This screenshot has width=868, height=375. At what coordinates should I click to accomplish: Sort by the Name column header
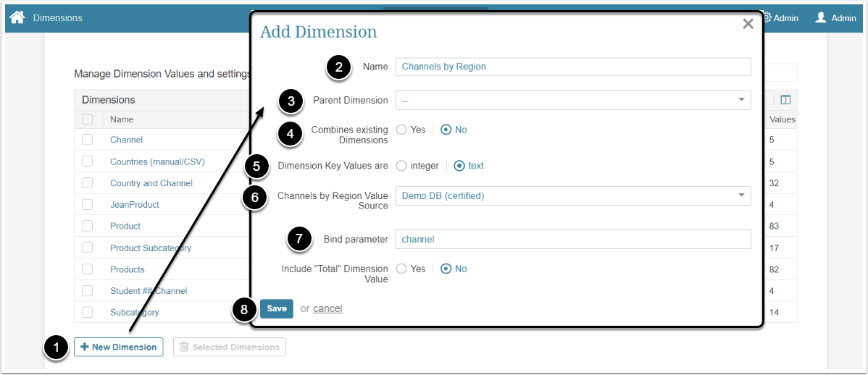coord(122,119)
